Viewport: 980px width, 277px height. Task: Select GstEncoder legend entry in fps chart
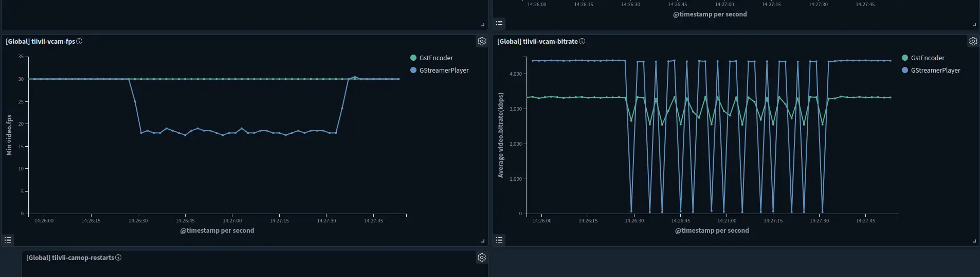click(x=435, y=58)
